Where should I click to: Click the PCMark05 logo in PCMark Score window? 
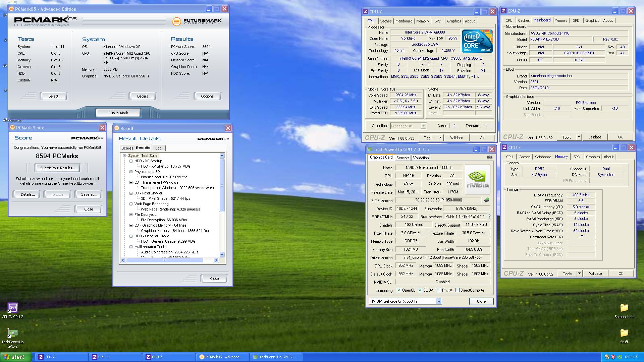pos(87,138)
